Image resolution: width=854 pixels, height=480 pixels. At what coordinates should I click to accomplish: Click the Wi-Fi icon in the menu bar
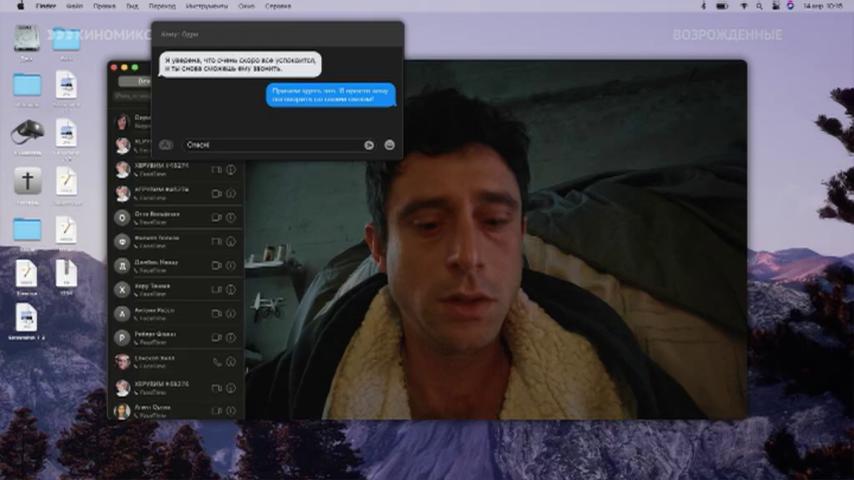coord(744,6)
